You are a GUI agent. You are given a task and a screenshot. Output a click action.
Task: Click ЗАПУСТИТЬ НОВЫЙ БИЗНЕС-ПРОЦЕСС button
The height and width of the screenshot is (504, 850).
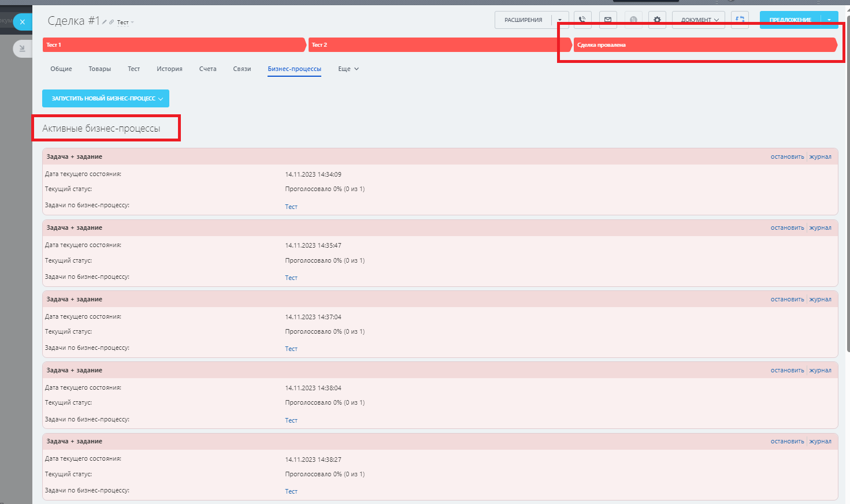pos(106,99)
